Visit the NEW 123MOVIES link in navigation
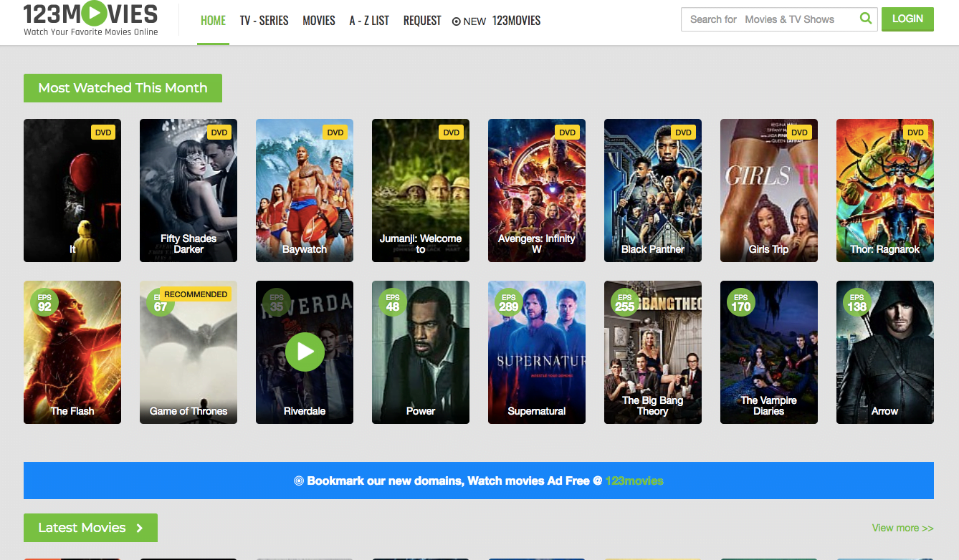Image resolution: width=959 pixels, height=560 pixels. click(x=497, y=21)
